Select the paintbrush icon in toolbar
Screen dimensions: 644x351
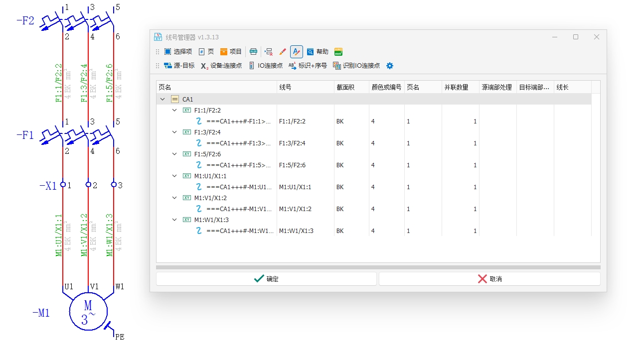pyautogui.click(x=283, y=52)
